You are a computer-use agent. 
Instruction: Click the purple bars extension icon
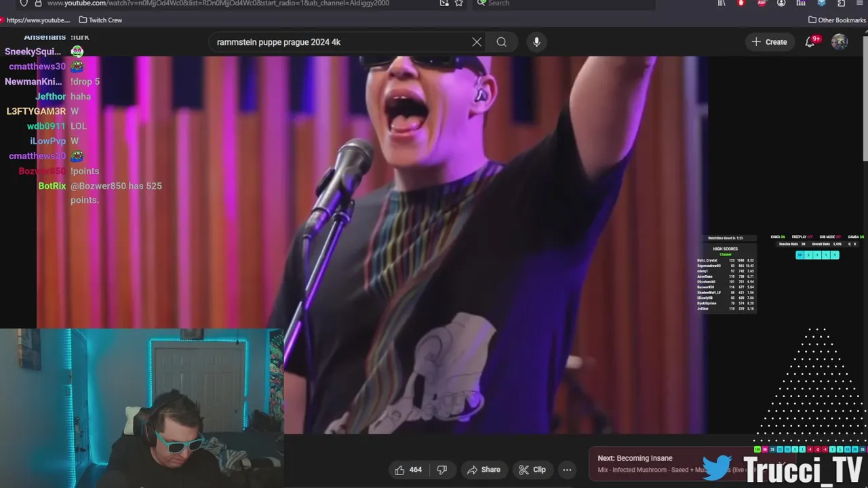801,3
